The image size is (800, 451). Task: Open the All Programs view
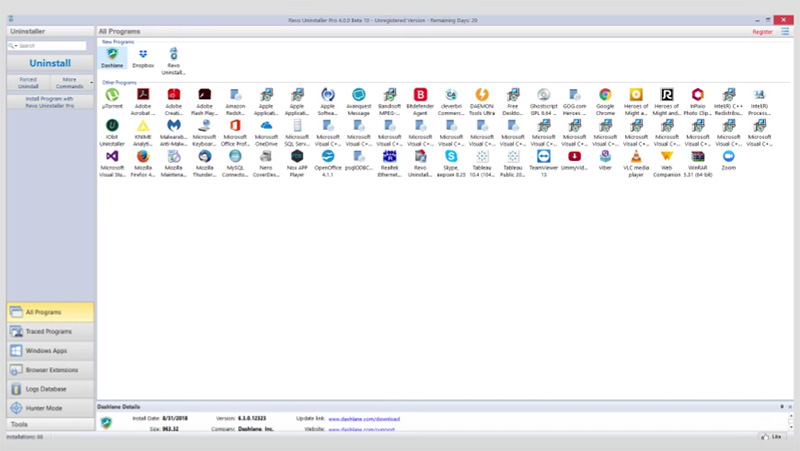point(50,312)
